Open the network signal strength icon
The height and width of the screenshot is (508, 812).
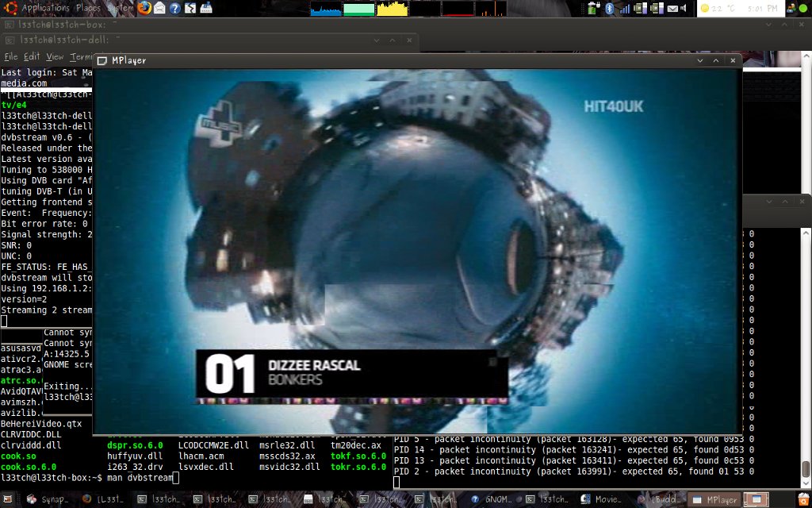tap(625, 8)
